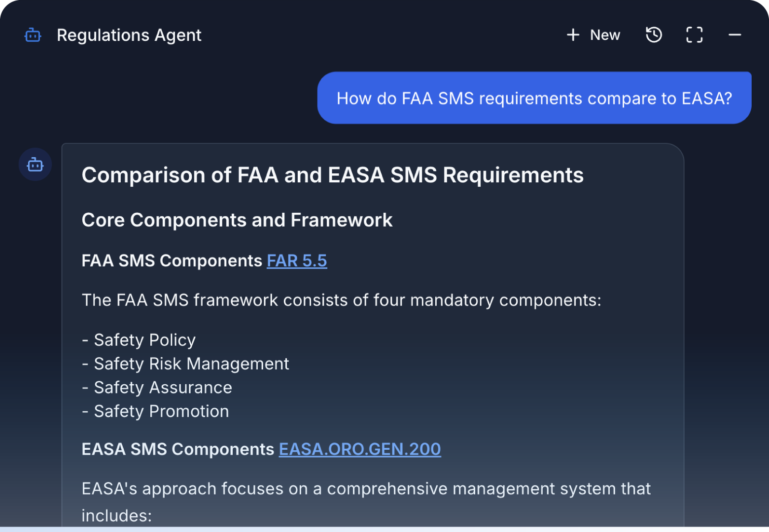The height and width of the screenshot is (532, 769).
Task: Click the bot avatar beside the response
Action: (35, 165)
